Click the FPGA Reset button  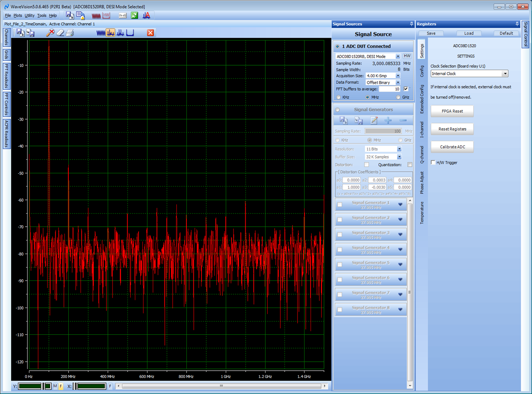coord(452,111)
